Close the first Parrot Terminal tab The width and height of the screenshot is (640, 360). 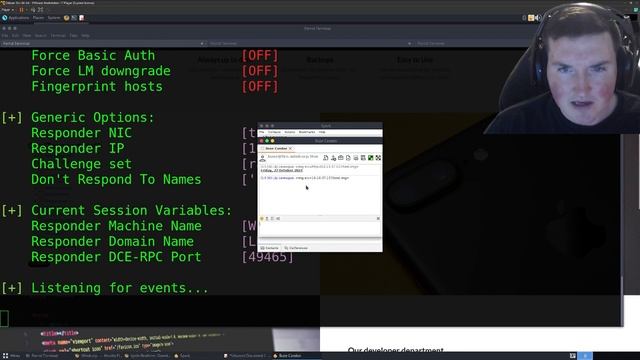(202, 44)
